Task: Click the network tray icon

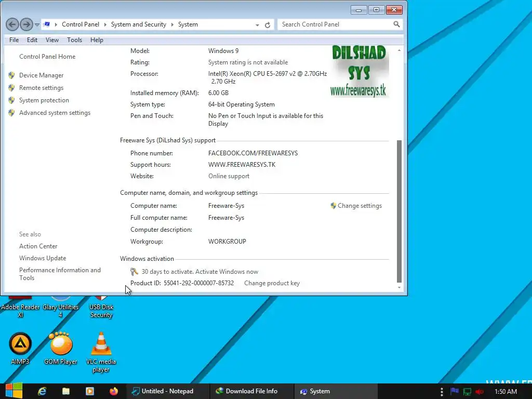Action: [467, 392]
